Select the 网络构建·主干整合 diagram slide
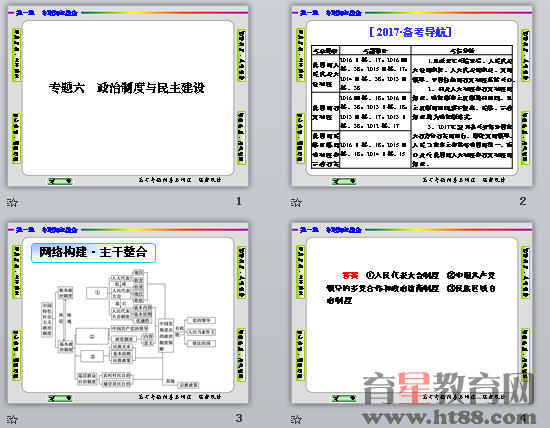550x428 pixels. (128, 313)
